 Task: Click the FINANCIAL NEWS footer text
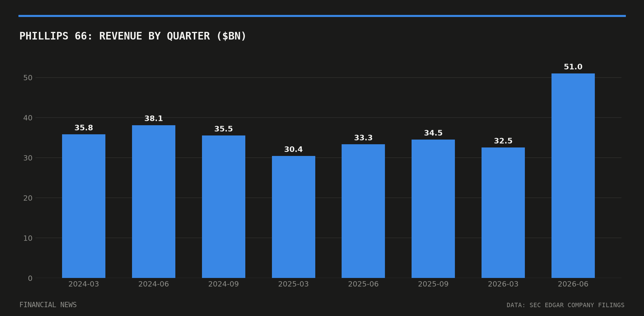(x=48, y=305)
